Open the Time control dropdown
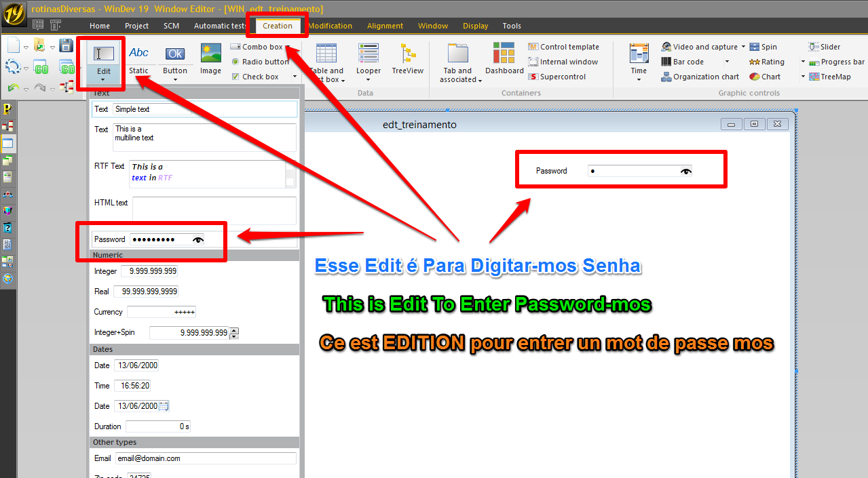The height and width of the screenshot is (478, 868). click(639, 80)
